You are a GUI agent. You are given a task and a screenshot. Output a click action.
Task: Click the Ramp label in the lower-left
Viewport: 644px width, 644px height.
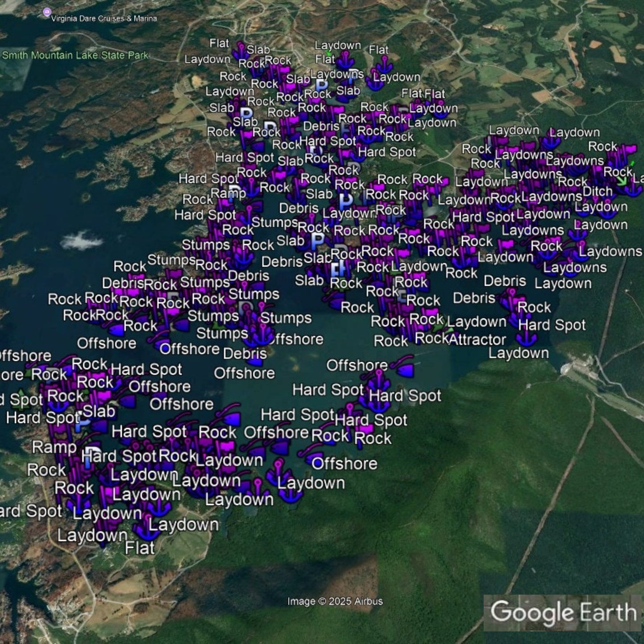(54, 447)
